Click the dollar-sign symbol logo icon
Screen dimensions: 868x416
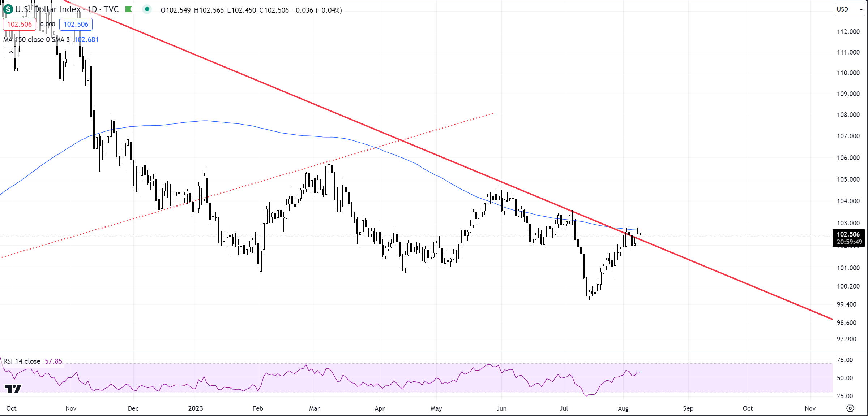coord(8,10)
